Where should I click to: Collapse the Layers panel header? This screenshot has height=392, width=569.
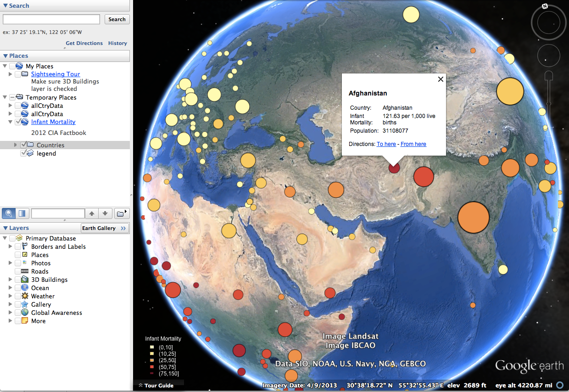coord(6,228)
